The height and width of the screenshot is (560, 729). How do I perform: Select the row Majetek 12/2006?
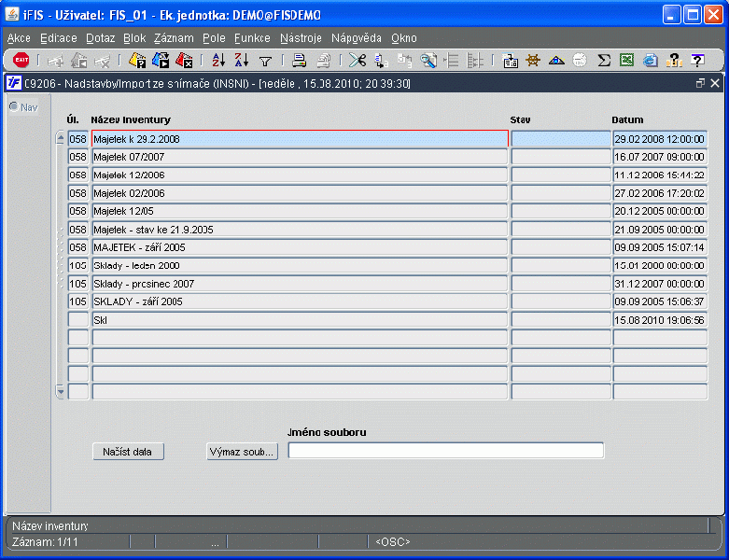tap(300, 175)
